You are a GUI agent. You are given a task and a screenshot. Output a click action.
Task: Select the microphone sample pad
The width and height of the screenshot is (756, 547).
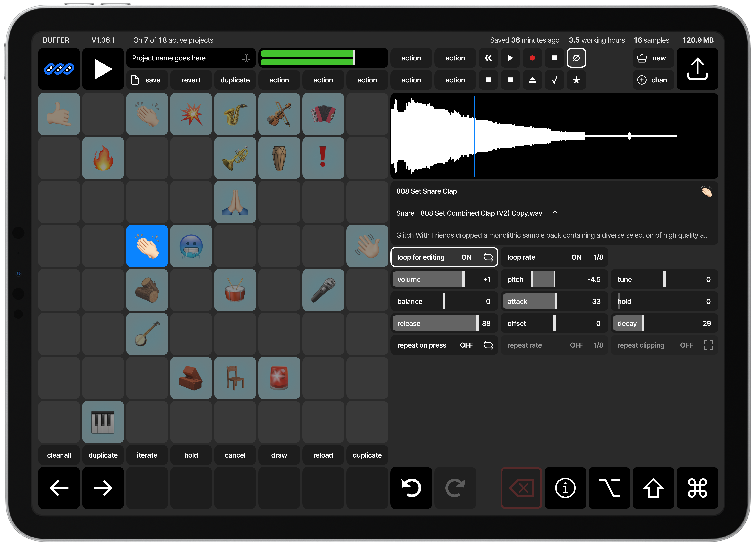click(323, 290)
